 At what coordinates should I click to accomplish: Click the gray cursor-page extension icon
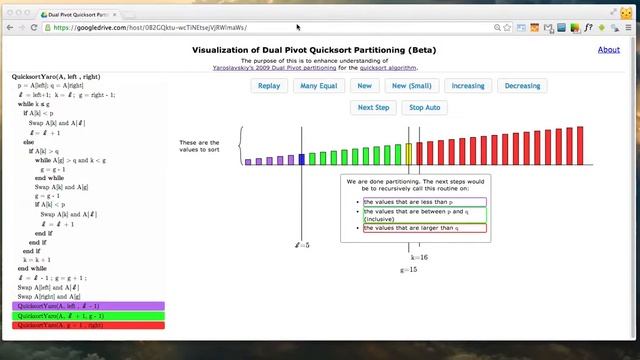pyautogui.click(x=615, y=28)
